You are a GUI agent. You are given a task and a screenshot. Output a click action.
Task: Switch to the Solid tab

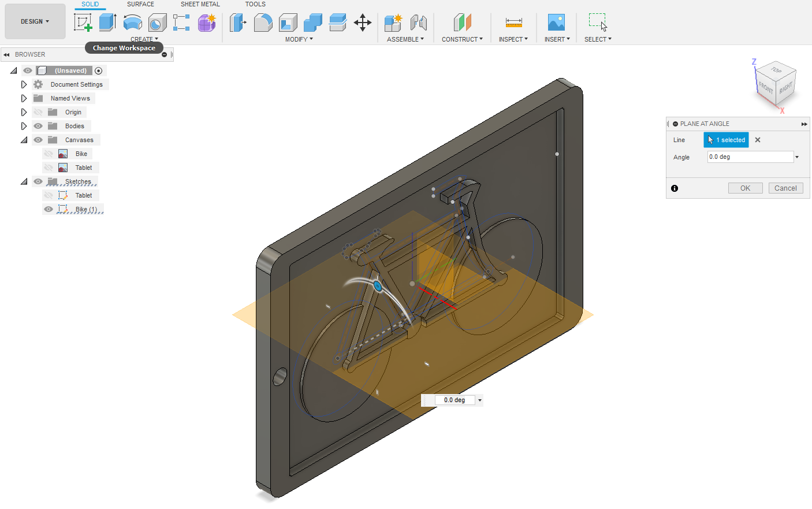click(90, 4)
